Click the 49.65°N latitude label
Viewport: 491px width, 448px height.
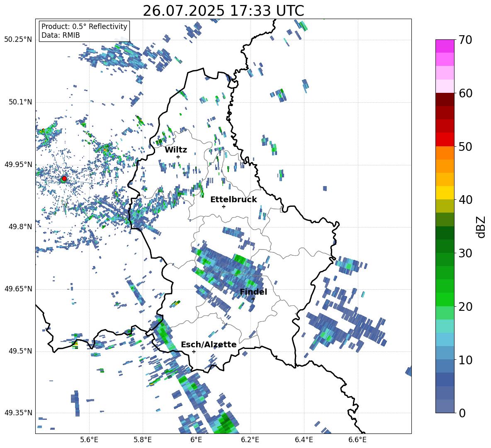tap(18, 288)
